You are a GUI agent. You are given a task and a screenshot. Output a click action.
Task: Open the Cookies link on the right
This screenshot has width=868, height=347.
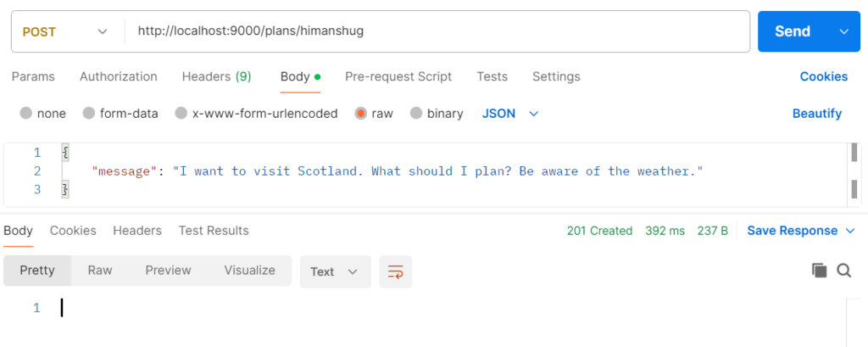click(x=823, y=76)
